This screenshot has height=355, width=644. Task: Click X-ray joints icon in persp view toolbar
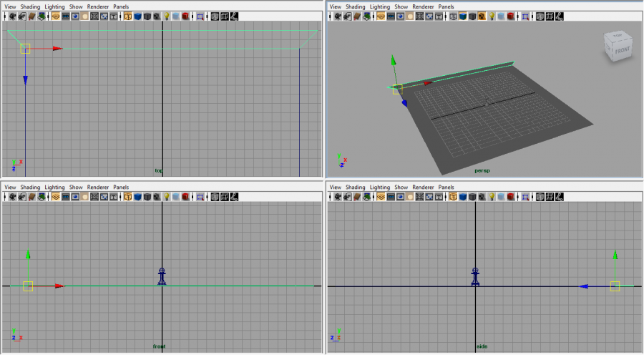point(560,16)
